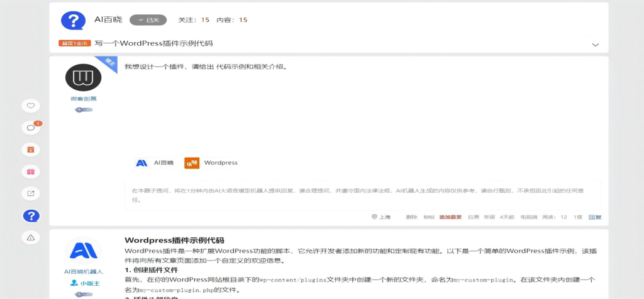Click the 内容: 15 content count
The image size is (644, 299).
(232, 19)
